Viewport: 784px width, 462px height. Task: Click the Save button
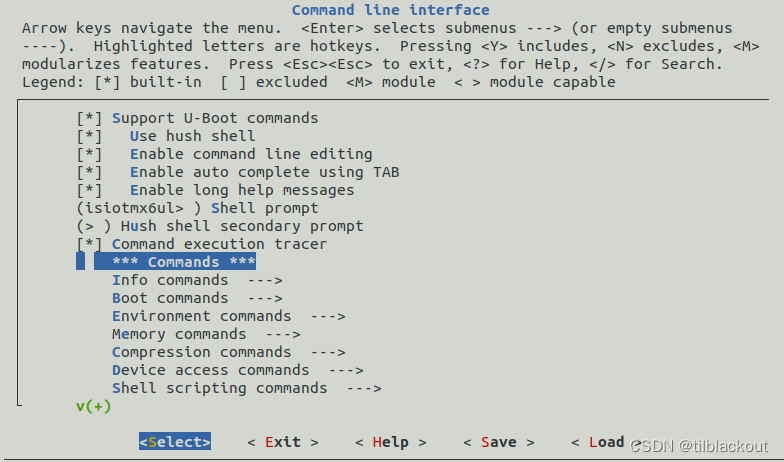[x=499, y=442]
